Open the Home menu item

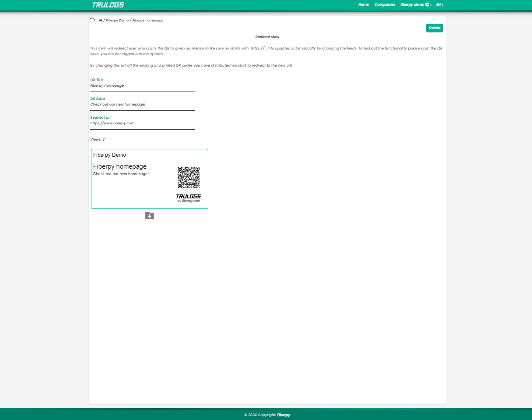pos(364,4)
